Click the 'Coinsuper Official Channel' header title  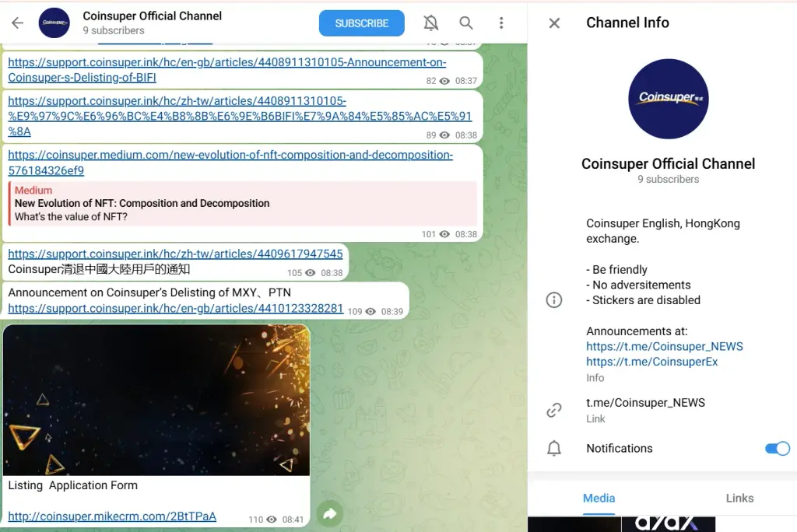[x=152, y=16]
